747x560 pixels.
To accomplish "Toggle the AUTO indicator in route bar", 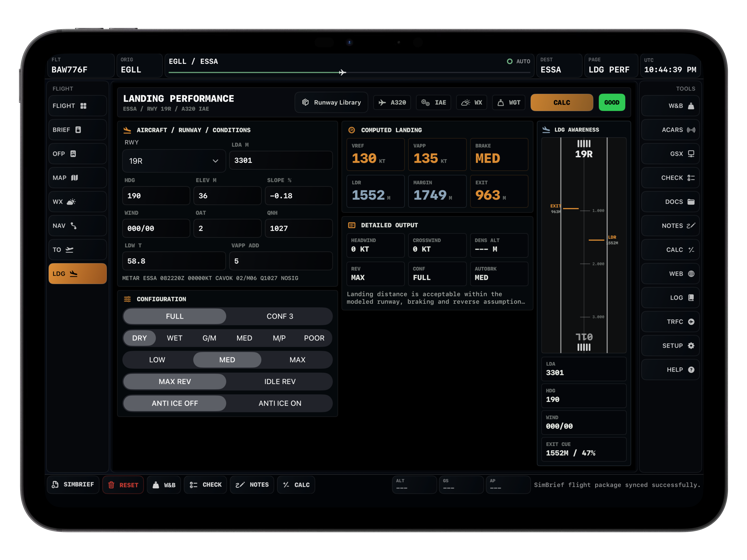I will (x=518, y=61).
